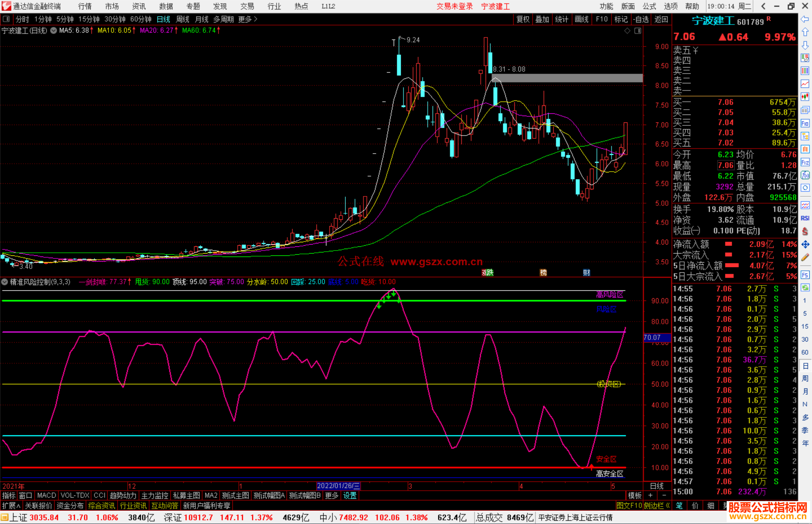Expand the 更多 periods chevron in top bar

(248, 19)
